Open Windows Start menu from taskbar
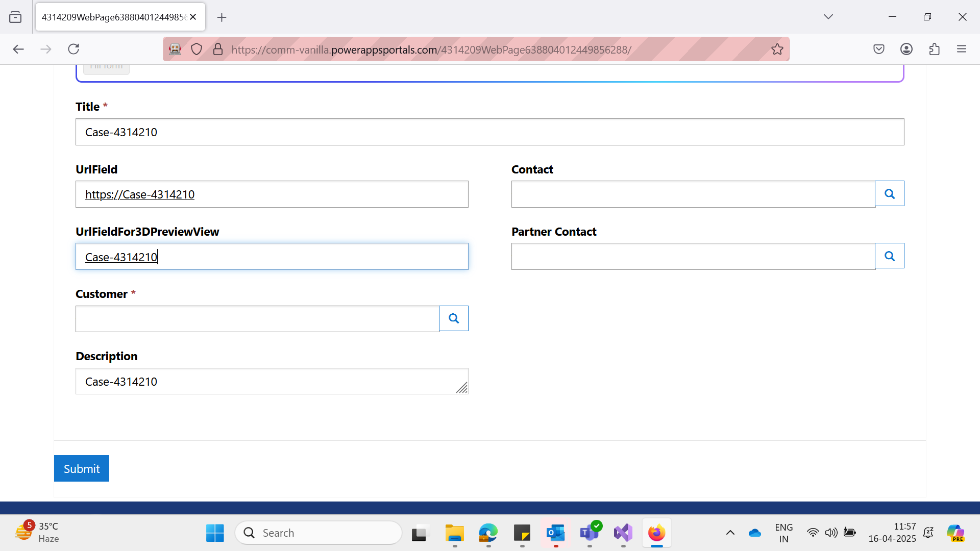 (x=215, y=533)
